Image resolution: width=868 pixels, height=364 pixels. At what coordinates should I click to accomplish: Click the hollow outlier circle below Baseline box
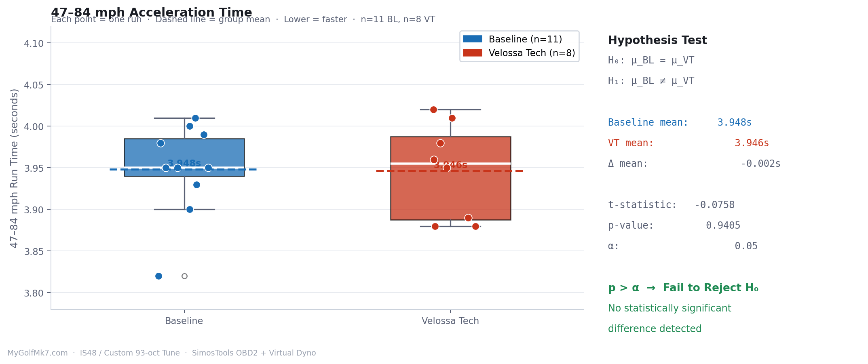click(x=184, y=276)
